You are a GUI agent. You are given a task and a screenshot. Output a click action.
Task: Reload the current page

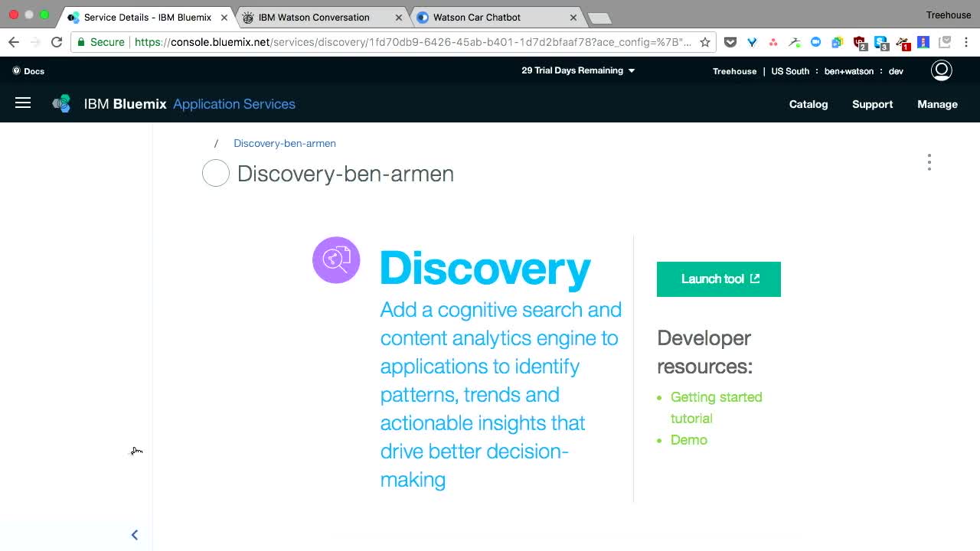click(x=56, y=42)
